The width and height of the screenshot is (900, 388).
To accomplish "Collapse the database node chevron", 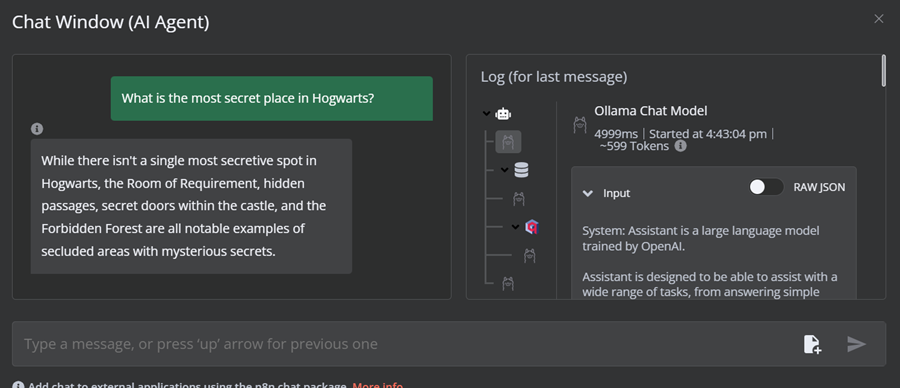I will (505, 170).
